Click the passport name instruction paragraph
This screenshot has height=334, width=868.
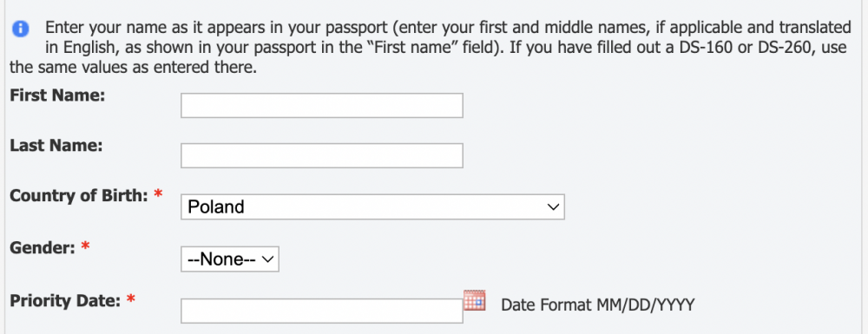click(429, 48)
